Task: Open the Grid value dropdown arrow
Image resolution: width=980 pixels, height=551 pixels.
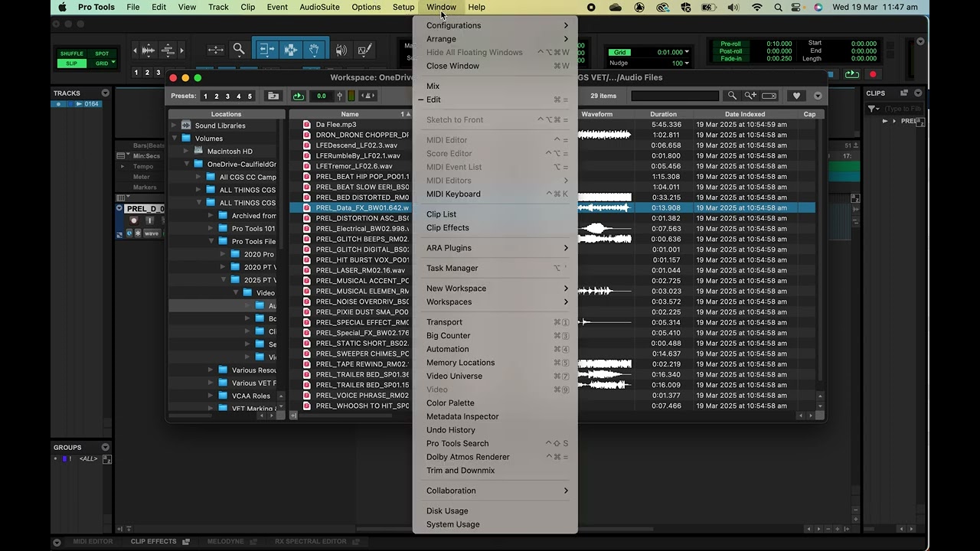Action: 687,53
